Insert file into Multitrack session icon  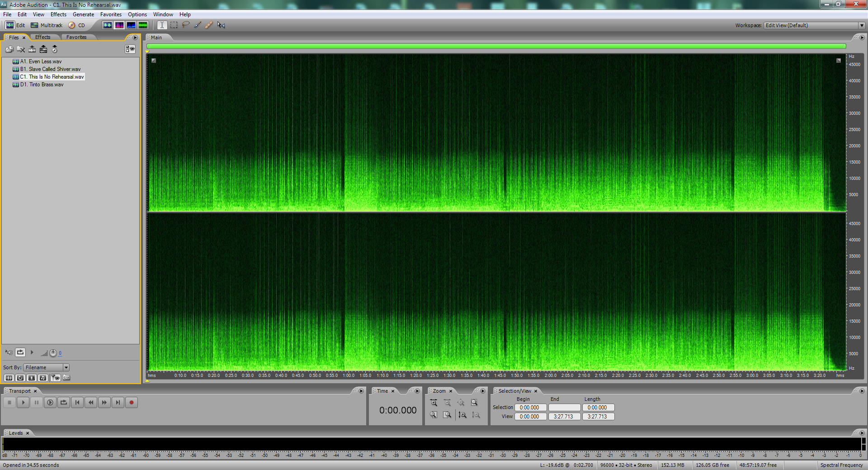(x=43, y=49)
